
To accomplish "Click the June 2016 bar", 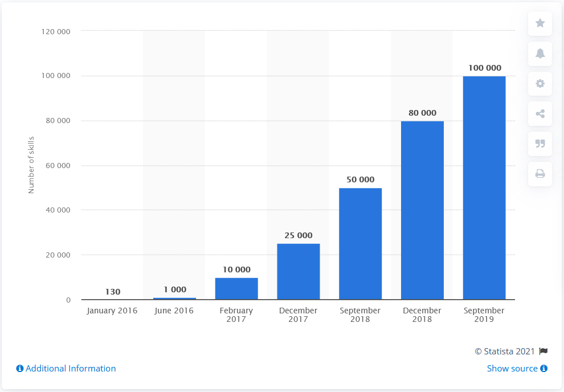I will [x=174, y=298].
